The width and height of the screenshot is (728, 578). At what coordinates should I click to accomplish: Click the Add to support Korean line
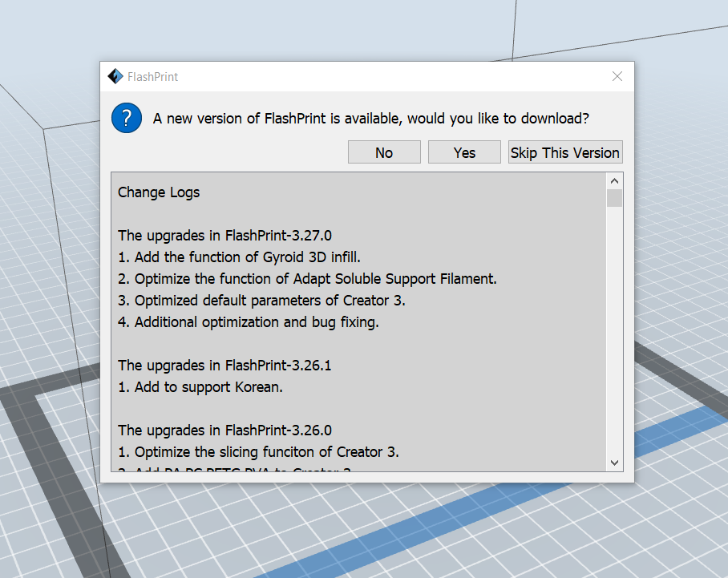tap(200, 387)
